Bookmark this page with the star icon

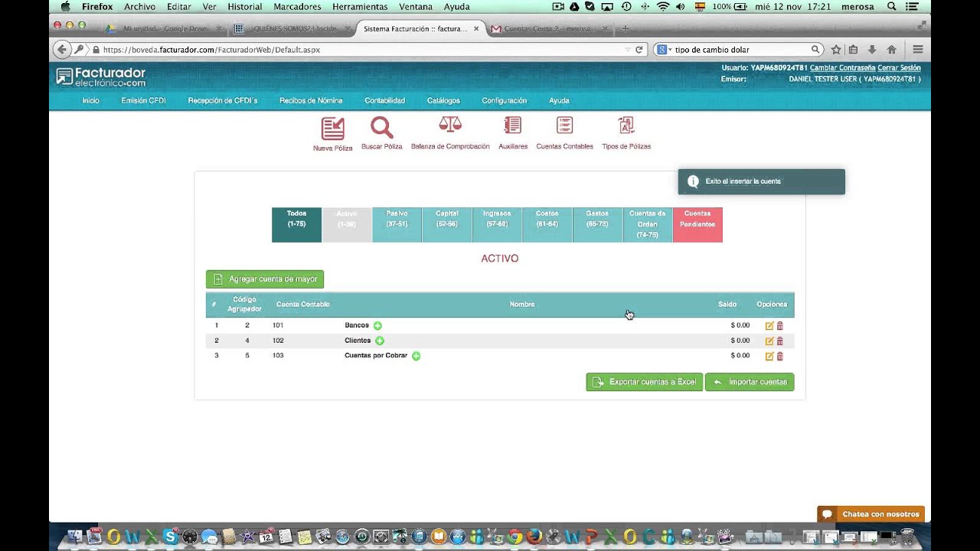pyautogui.click(x=836, y=50)
